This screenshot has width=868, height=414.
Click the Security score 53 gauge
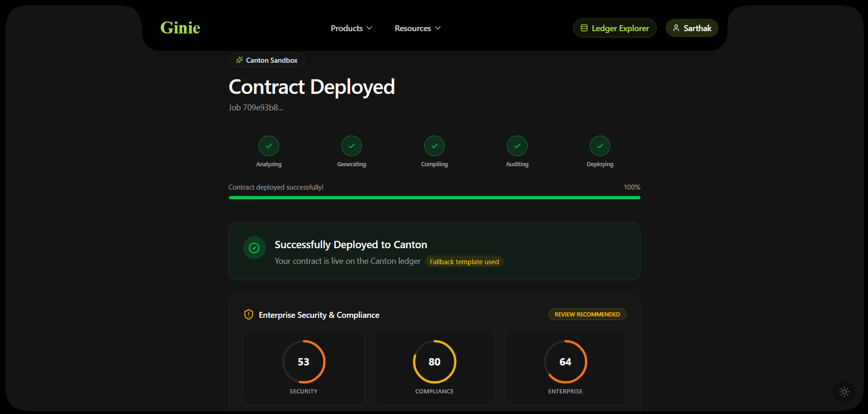tap(303, 362)
